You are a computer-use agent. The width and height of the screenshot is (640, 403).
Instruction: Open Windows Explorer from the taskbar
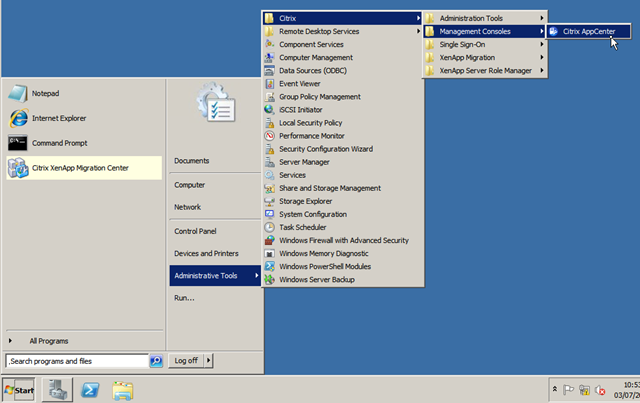tap(122, 390)
